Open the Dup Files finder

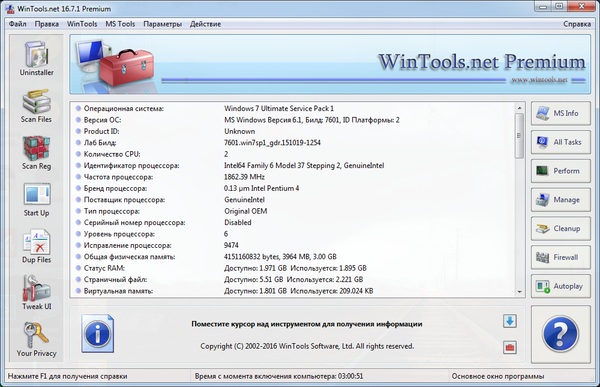pos(36,246)
